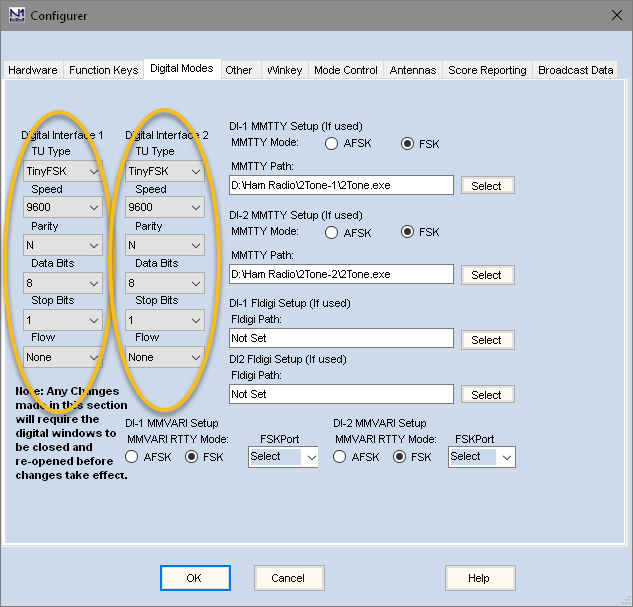This screenshot has width=633, height=607.
Task: Click the DI-1 MMTTY Path field
Action: click(341, 185)
